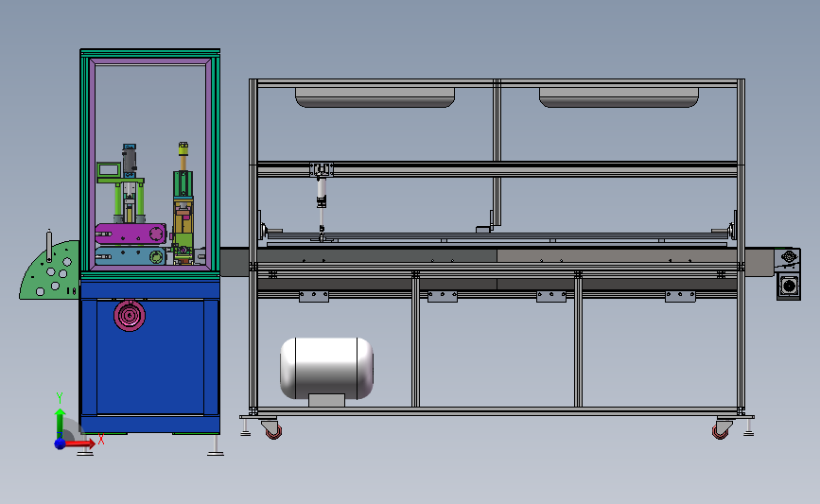Select the purple door frame of enclosure
Image resolution: width=820 pixels, height=504 pixels.
pyautogui.click(x=150, y=165)
